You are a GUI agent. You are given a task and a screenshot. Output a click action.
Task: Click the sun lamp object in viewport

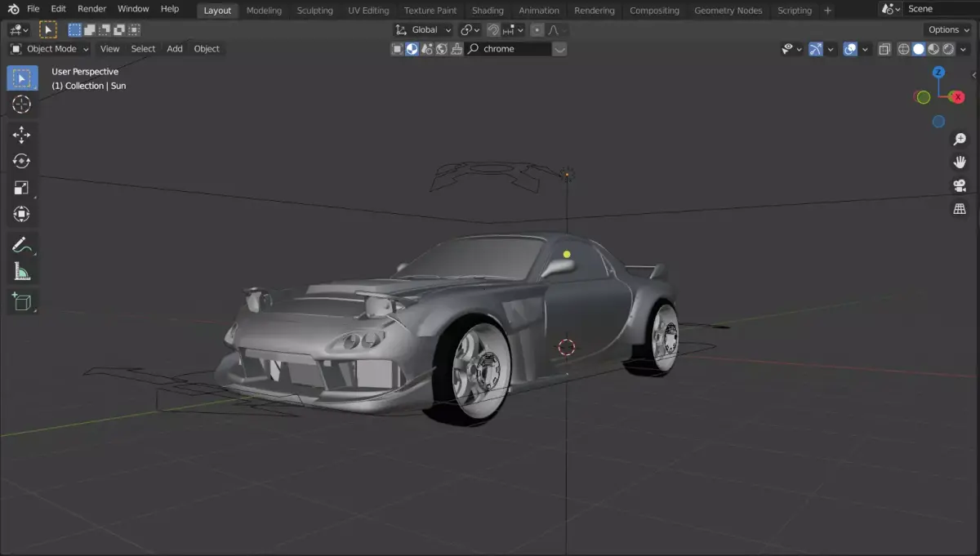[568, 174]
